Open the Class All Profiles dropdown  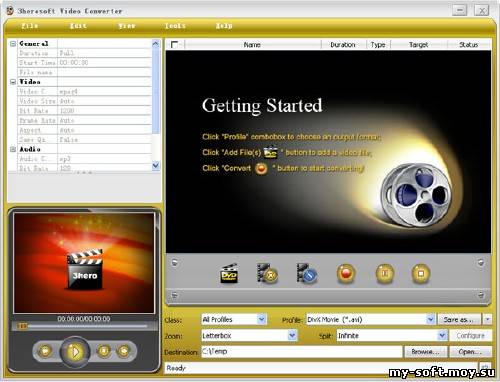coord(262,319)
